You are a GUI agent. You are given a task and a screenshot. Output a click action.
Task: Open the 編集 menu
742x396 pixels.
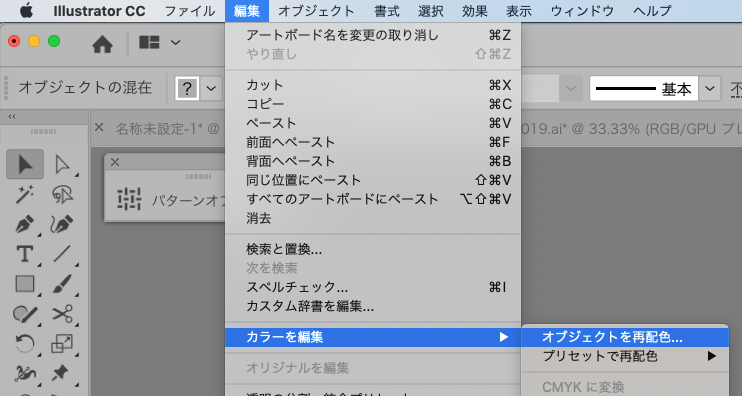coord(247,11)
